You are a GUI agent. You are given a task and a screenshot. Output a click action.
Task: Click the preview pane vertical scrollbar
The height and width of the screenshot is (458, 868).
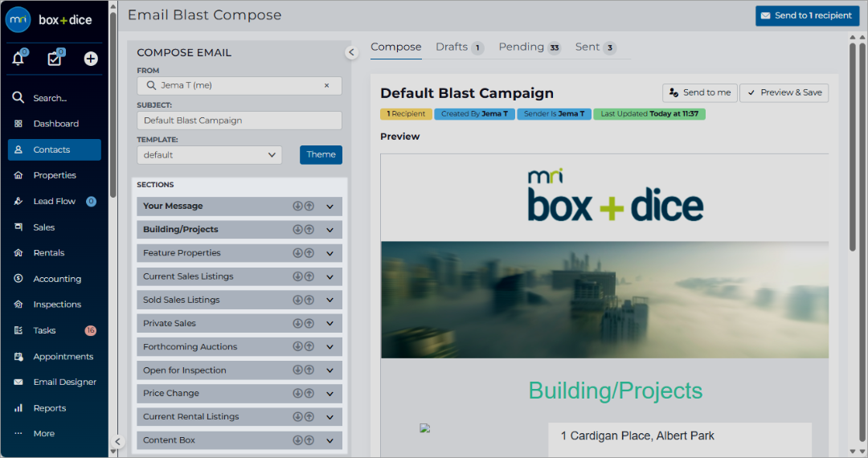853,146
